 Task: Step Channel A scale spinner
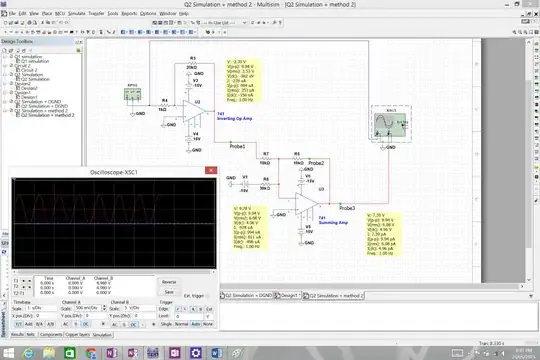104,308
